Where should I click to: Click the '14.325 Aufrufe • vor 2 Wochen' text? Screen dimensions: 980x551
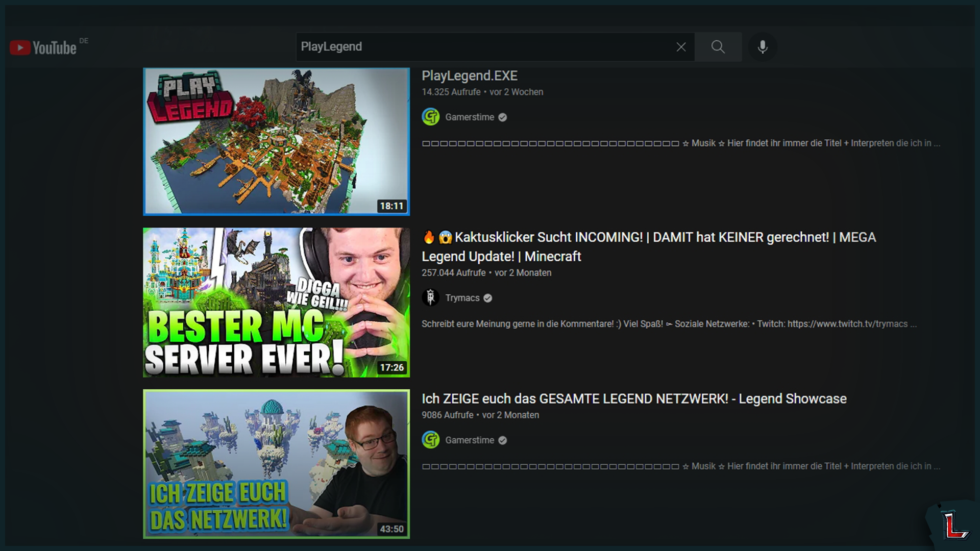482,92
